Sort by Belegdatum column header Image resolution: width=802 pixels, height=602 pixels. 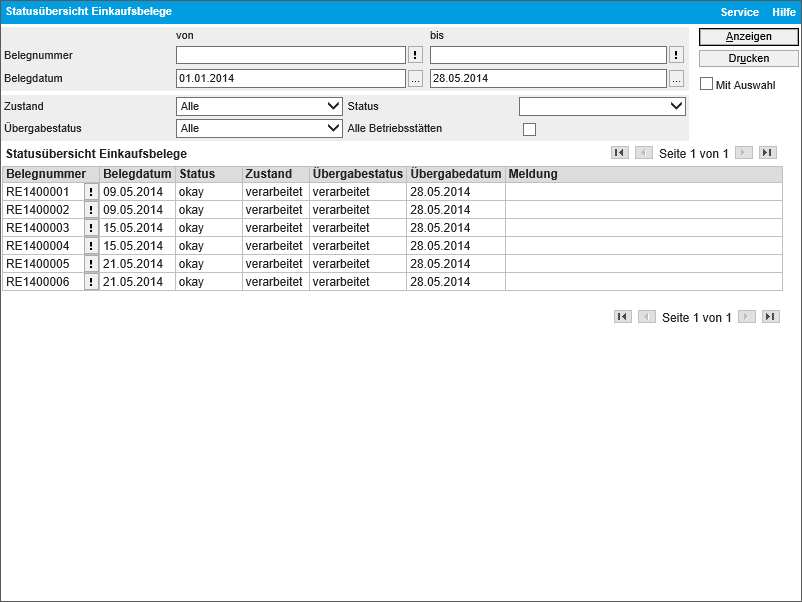coord(136,174)
